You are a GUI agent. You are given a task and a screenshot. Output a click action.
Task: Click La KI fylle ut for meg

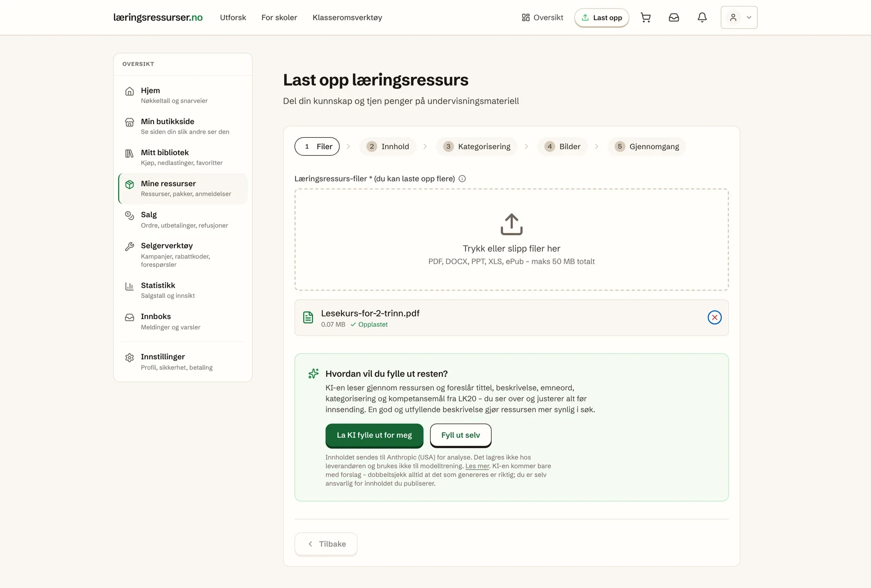(x=375, y=435)
